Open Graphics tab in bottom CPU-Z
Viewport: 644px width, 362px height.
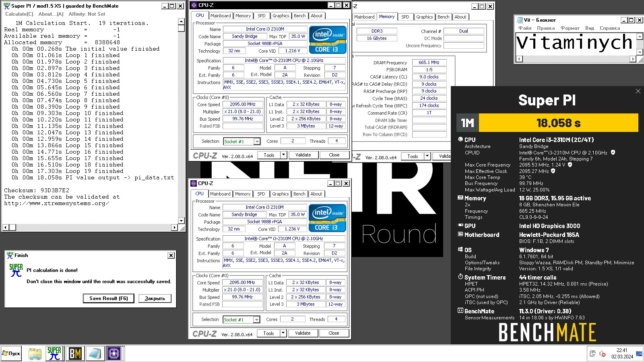280,194
